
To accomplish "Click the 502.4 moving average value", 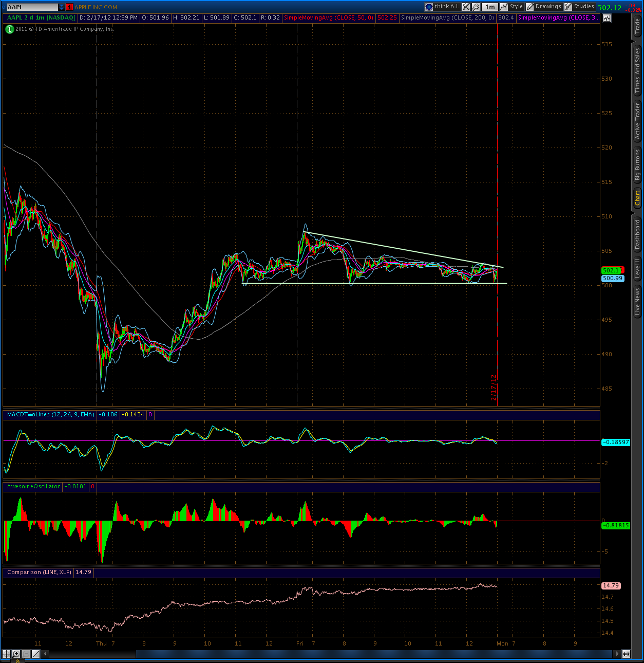I will click(506, 17).
